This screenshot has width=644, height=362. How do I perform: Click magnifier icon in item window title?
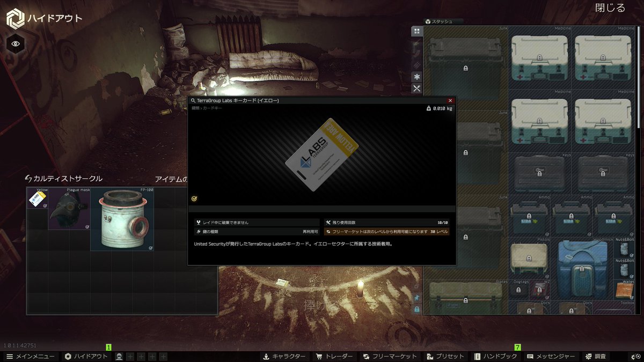[x=193, y=100]
